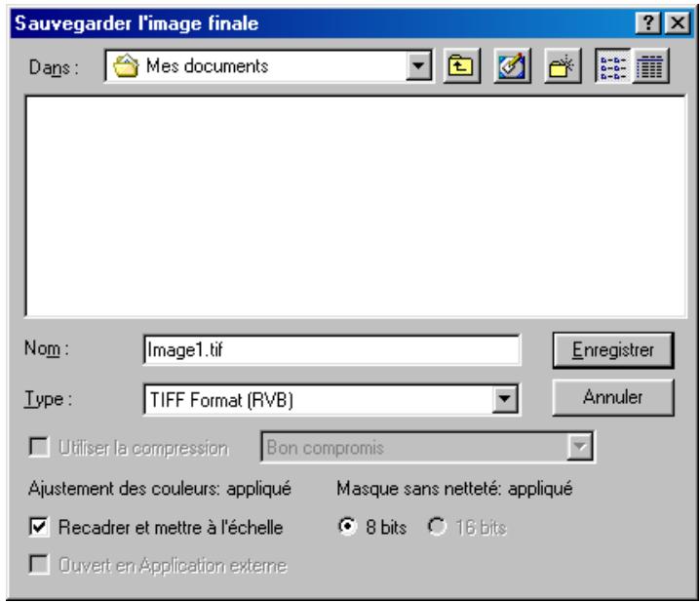
Task: Toggle Ouvert en Application externe checkbox
Action: click(x=39, y=564)
